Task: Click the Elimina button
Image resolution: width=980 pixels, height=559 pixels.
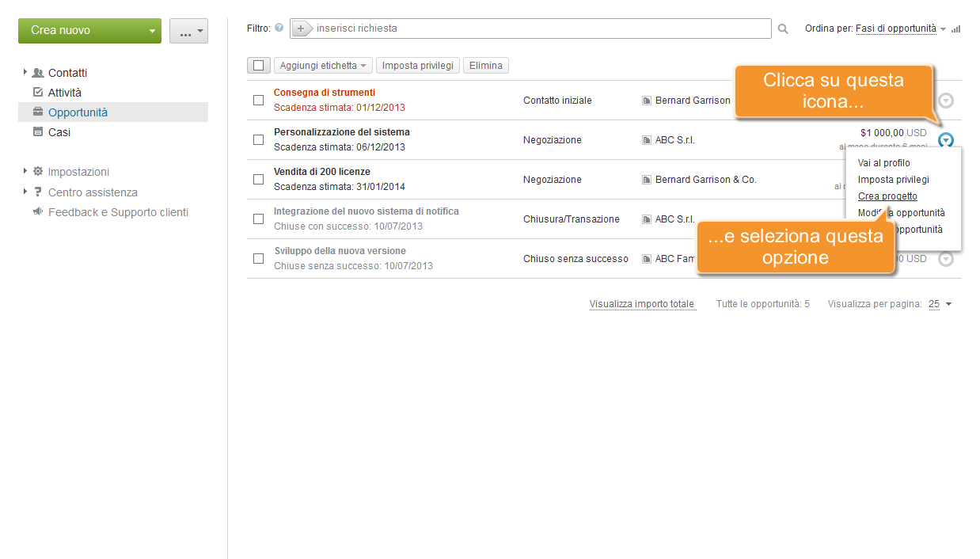Action: coord(486,66)
